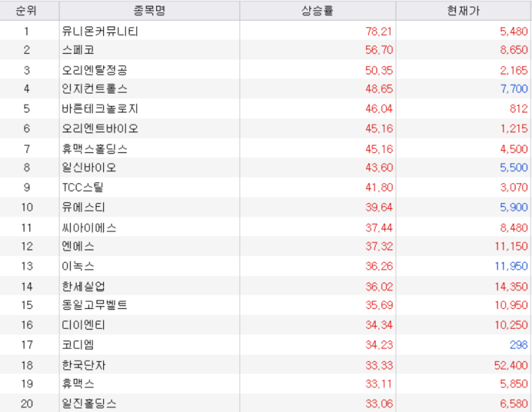Click the 4,500 current price

[x=513, y=149]
